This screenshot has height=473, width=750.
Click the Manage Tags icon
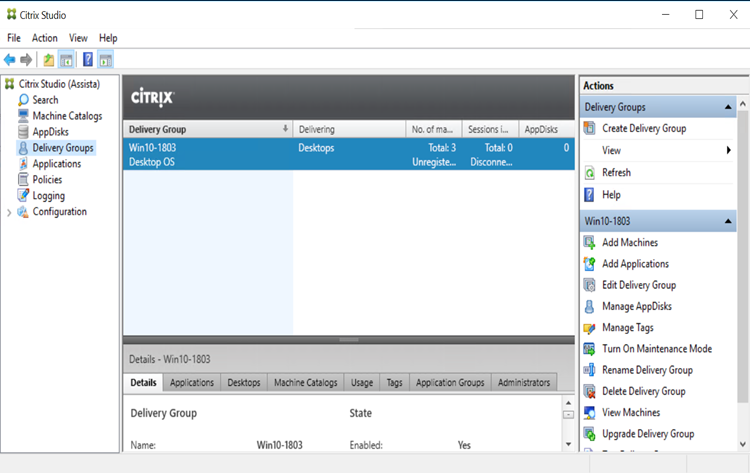coord(589,328)
